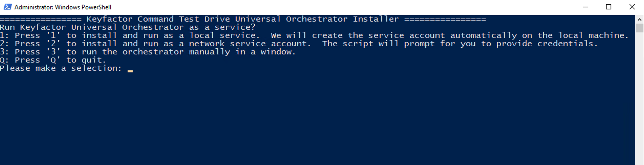This screenshot has width=644, height=165.
Task: Click 'automatically on the local machine' text
Action: [539, 36]
